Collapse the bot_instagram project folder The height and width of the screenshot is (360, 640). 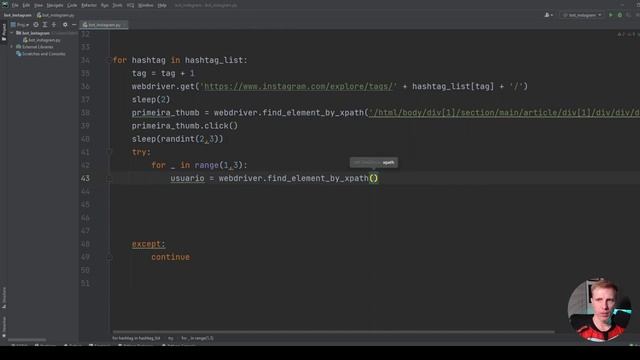point(12,33)
